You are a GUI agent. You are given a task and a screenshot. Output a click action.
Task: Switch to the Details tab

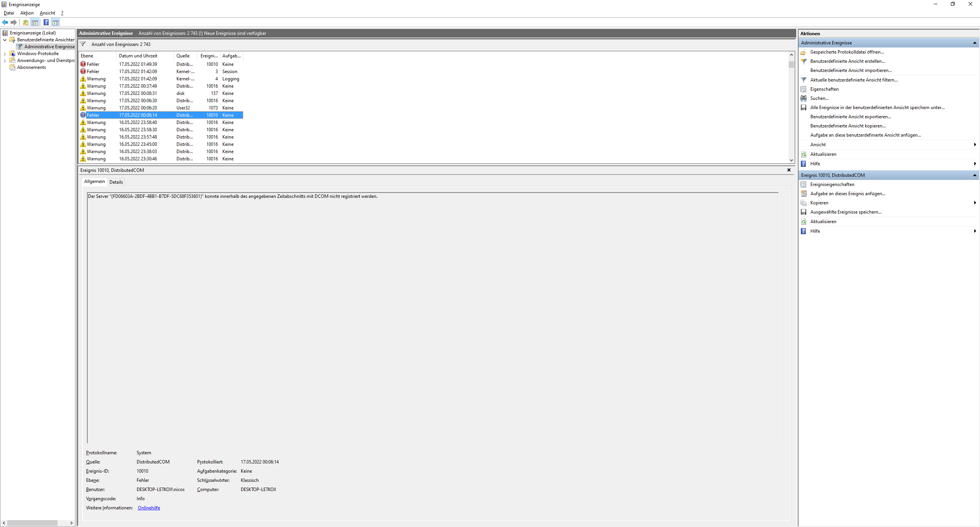(x=116, y=182)
